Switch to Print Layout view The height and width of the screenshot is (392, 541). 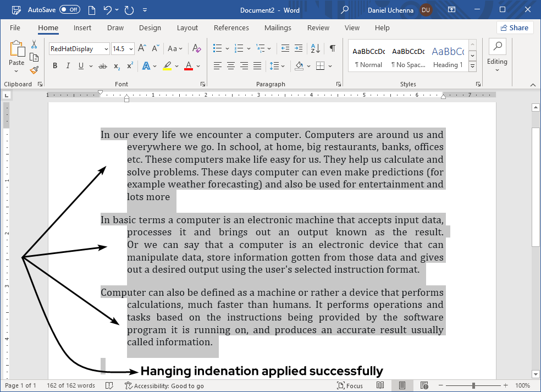click(402, 385)
